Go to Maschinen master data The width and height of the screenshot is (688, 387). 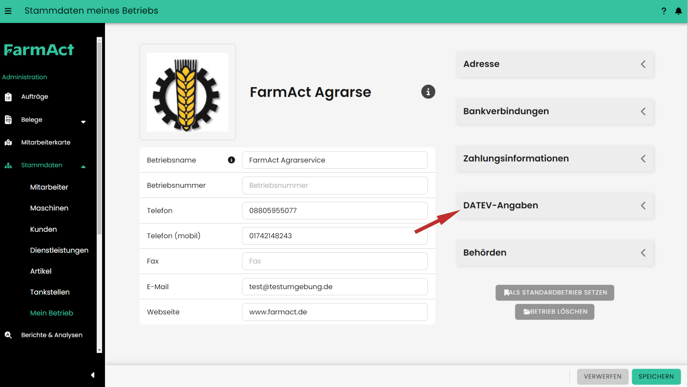tap(49, 208)
